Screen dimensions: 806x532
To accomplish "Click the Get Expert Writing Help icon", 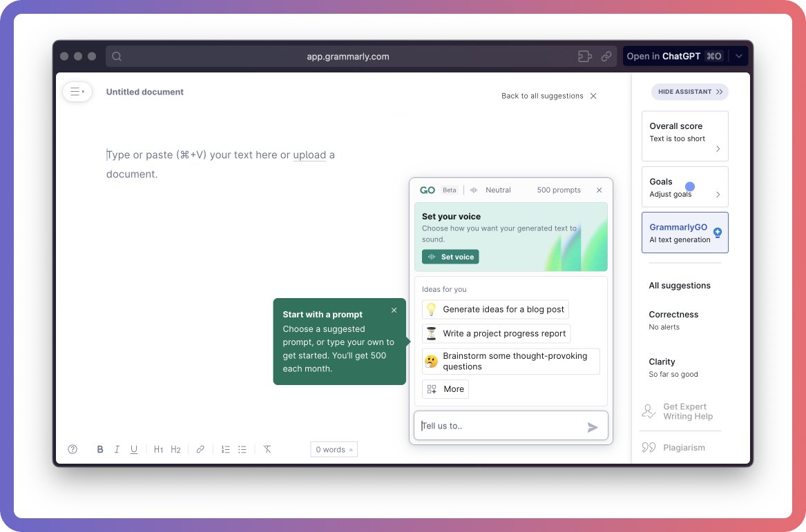I will click(649, 411).
